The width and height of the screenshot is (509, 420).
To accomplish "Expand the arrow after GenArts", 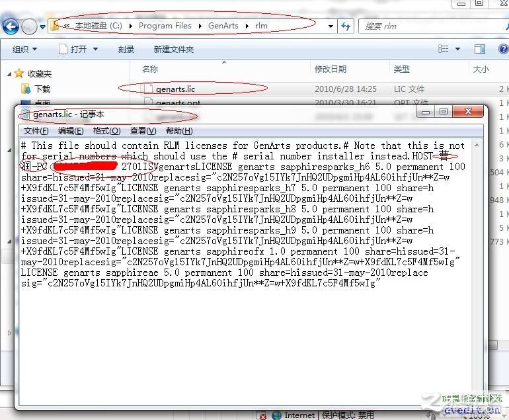I will [x=247, y=26].
